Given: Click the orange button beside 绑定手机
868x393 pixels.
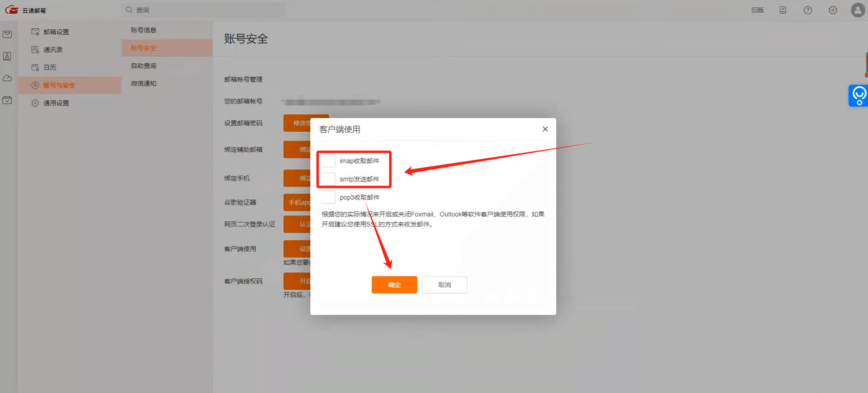Looking at the screenshot, I should tap(297, 178).
